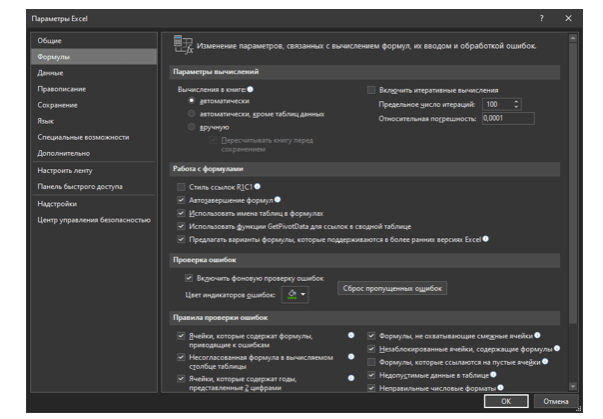Click info icon beside Стиль ссылок R1C1

click(257, 186)
